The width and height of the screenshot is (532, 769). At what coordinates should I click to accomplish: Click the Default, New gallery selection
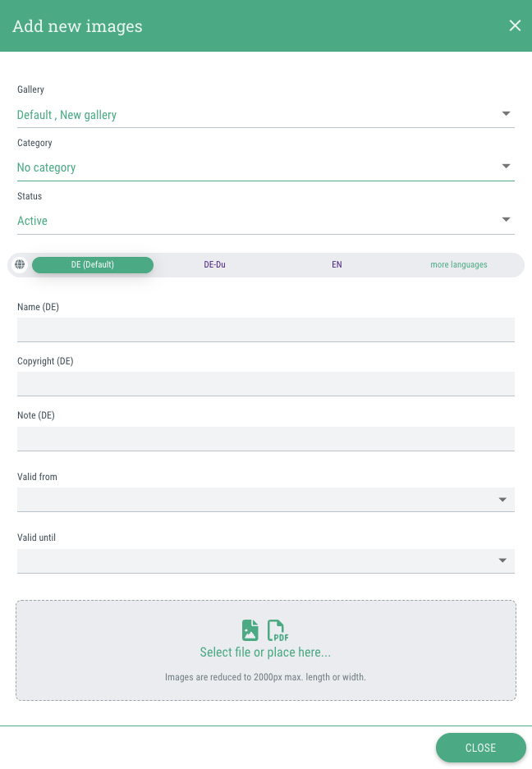[67, 115]
